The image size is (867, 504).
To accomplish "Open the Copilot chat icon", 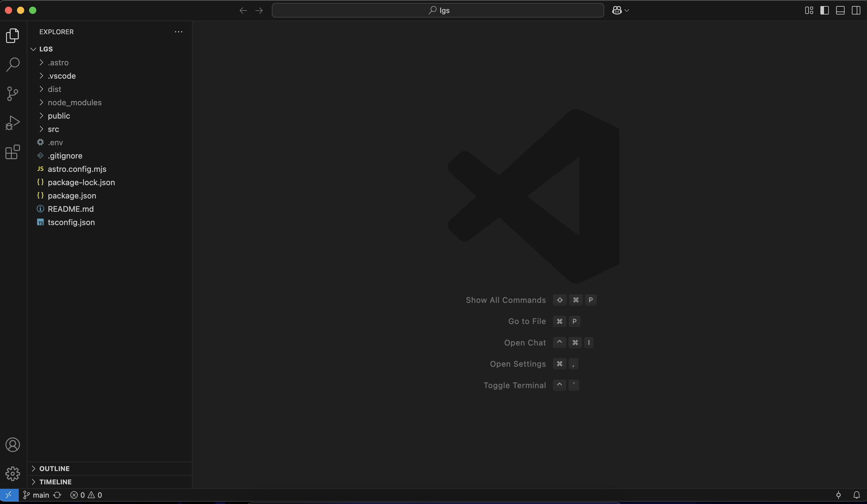I will pyautogui.click(x=617, y=10).
